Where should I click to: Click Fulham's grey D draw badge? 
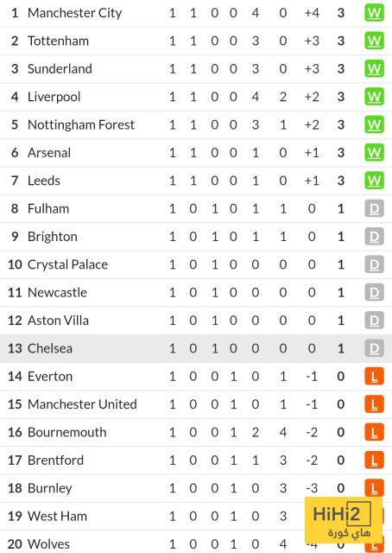(374, 209)
